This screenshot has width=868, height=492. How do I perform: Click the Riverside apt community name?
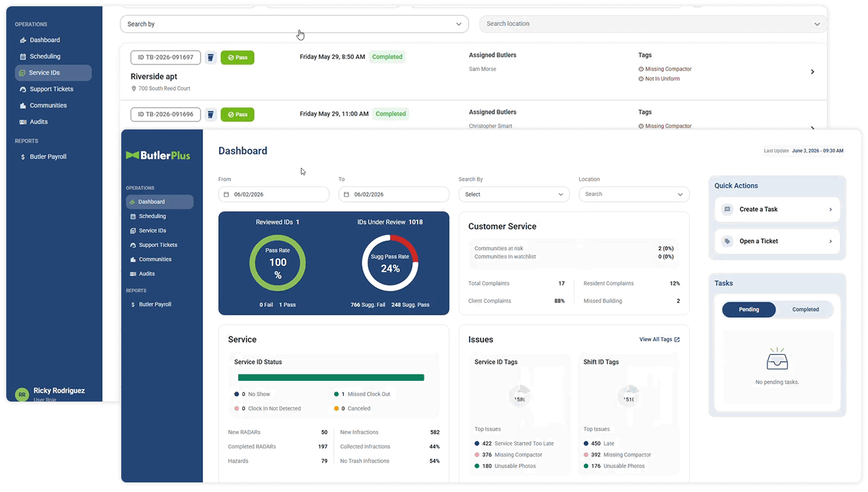[x=154, y=77]
